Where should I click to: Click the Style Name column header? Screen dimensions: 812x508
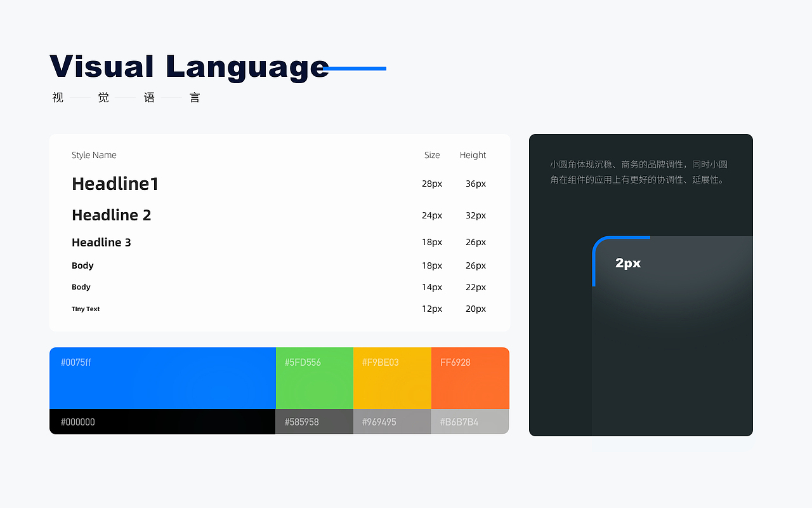point(94,155)
